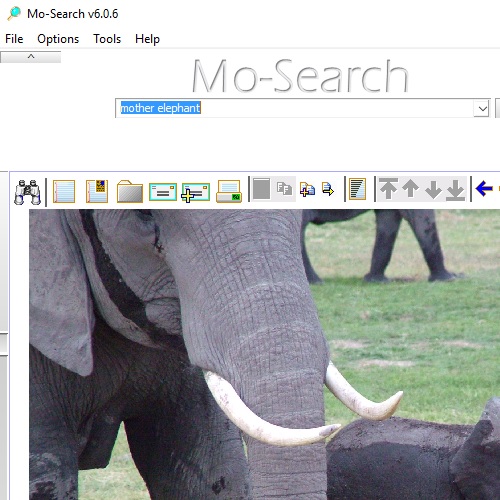The height and width of the screenshot is (500, 500).
Task: Open the File menu
Action: pyautogui.click(x=14, y=39)
